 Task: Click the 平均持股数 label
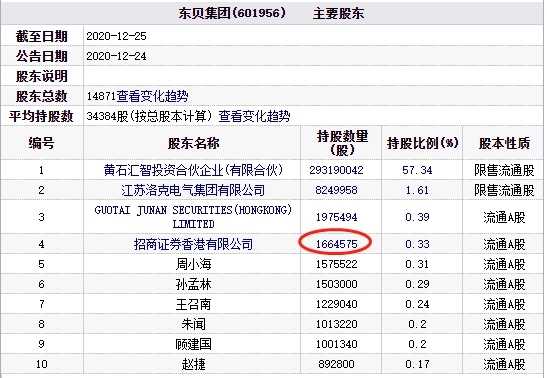click(x=41, y=116)
